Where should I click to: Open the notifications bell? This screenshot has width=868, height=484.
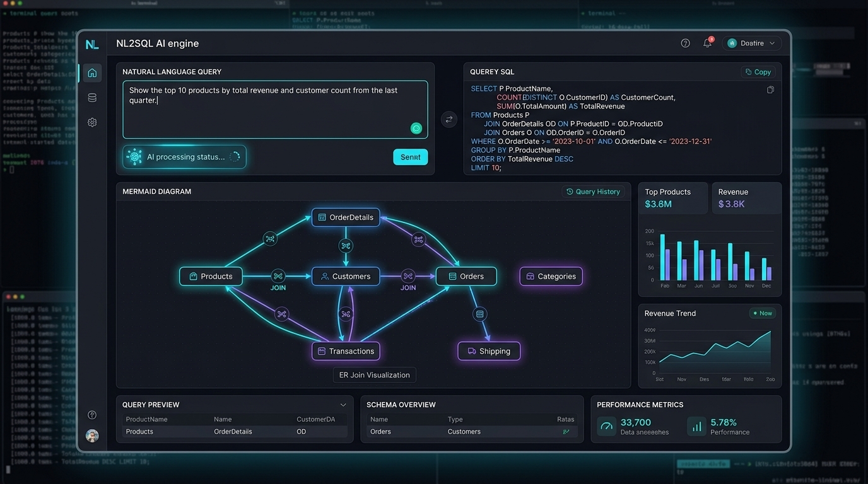(708, 43)
